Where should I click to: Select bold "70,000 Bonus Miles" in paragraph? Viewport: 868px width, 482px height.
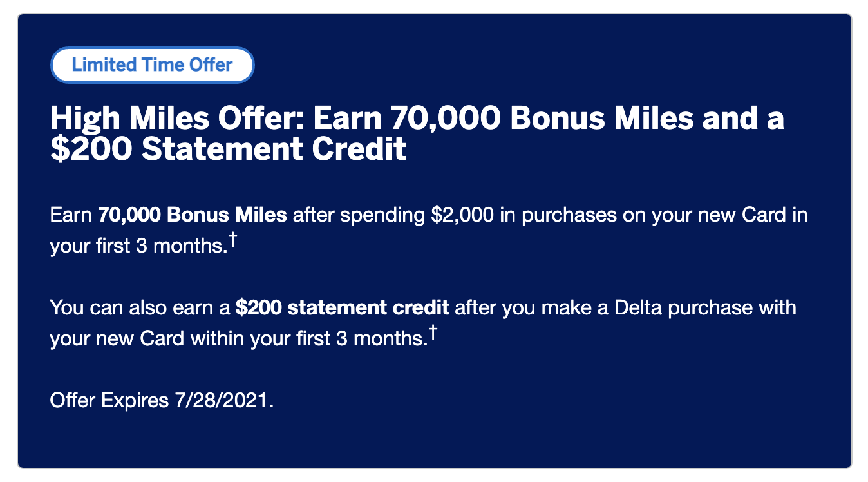[193, 215]
